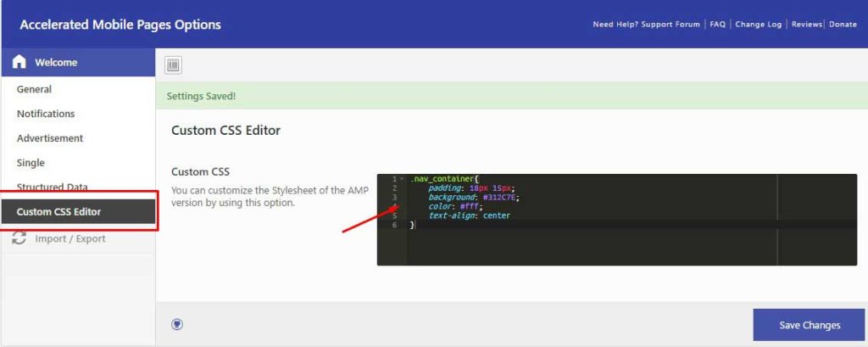Open the Reviews link
The width and height of the screenshot is (868, 347).
[807, 25]
